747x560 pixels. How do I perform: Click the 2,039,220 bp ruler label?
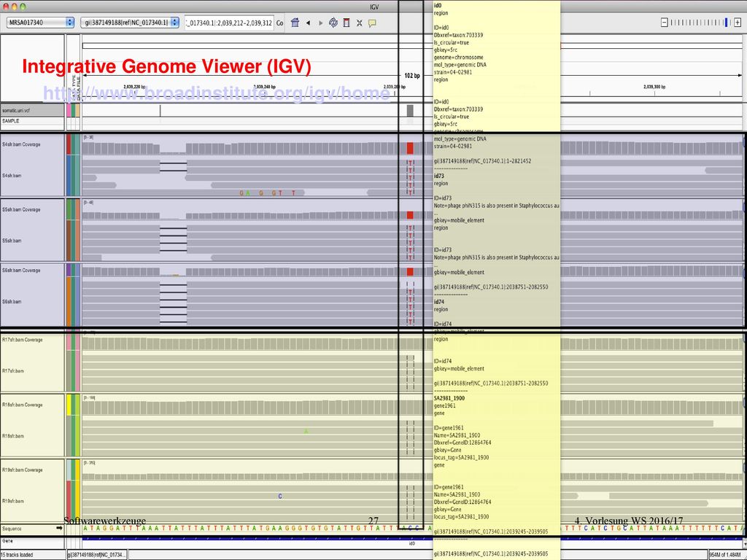[134, 87]
